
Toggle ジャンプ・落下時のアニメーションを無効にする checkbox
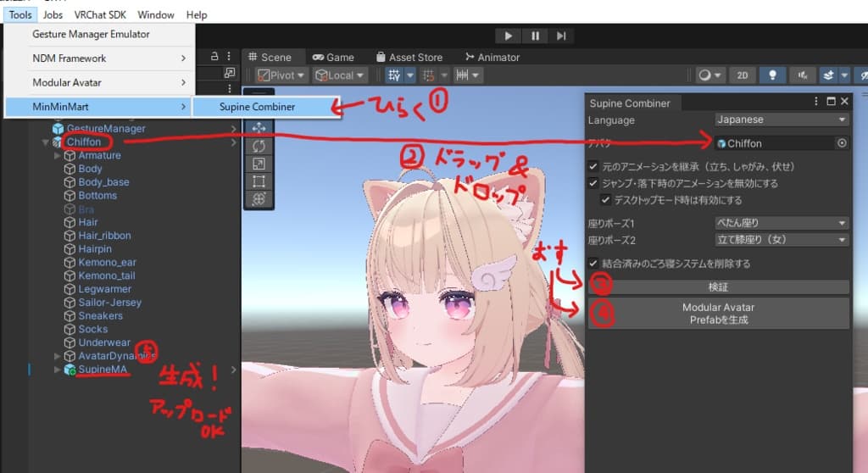593,183
